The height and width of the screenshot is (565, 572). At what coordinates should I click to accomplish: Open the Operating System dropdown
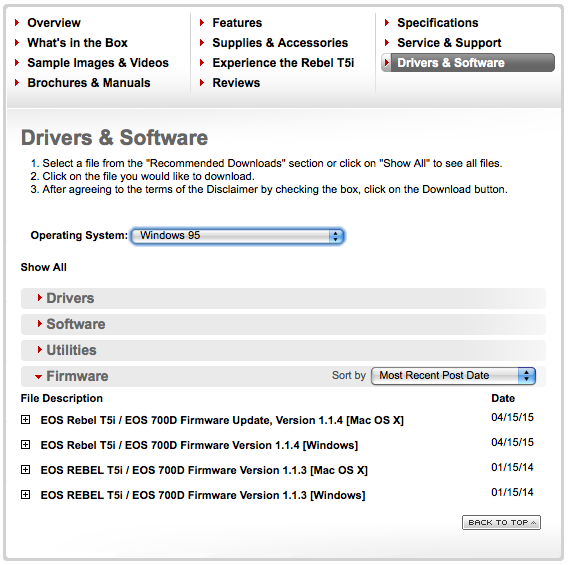pyautogui.click(x=237, y=236)
